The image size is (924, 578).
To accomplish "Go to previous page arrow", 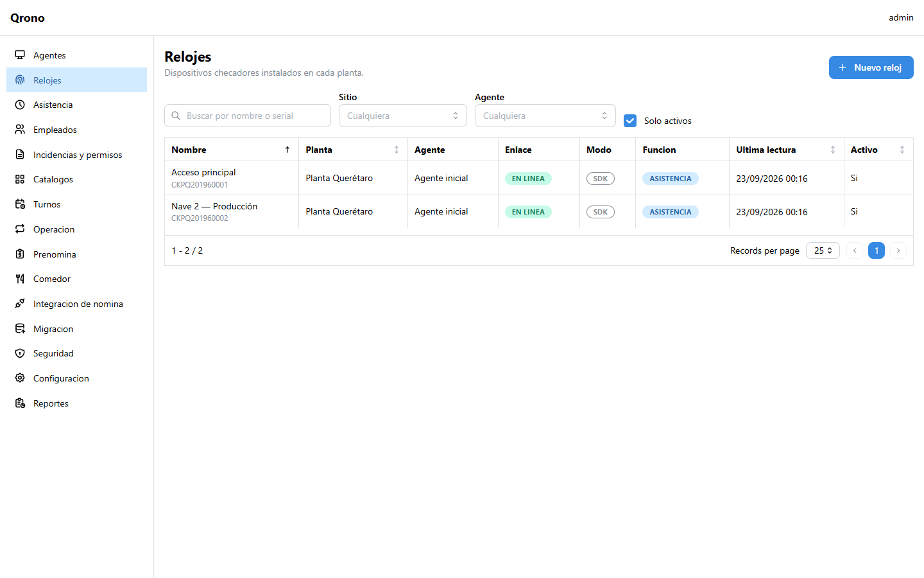I will [855, 250].
